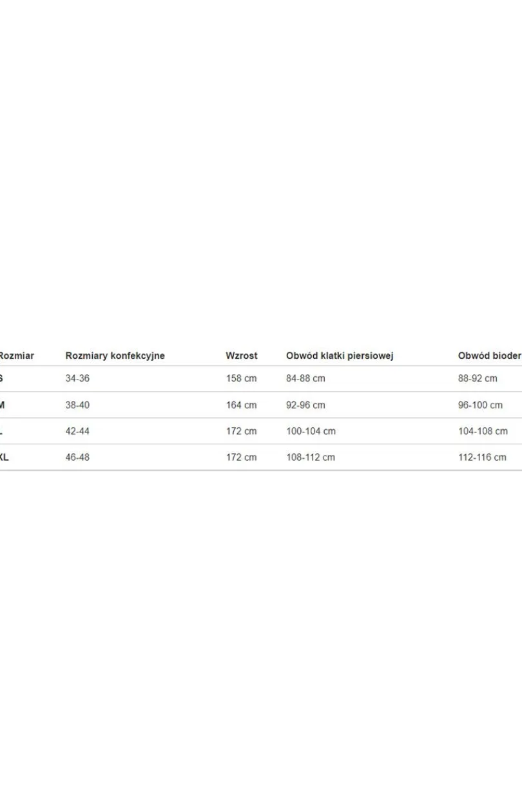
Task: Click the 46-48 size cell
Action: tap(77, 458)
